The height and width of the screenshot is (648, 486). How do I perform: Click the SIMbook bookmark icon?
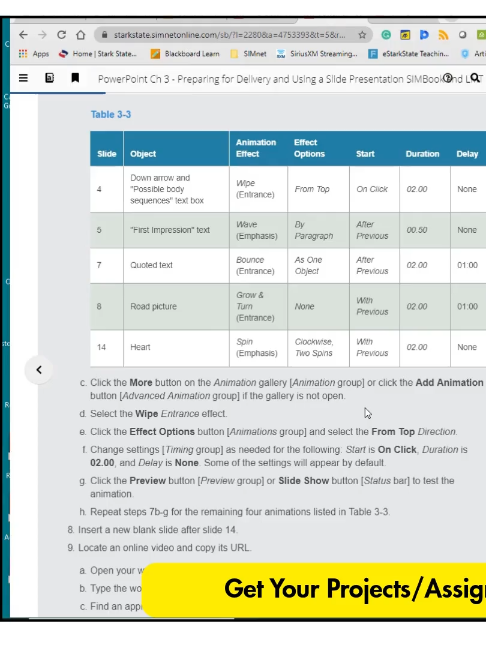point(75,78)
